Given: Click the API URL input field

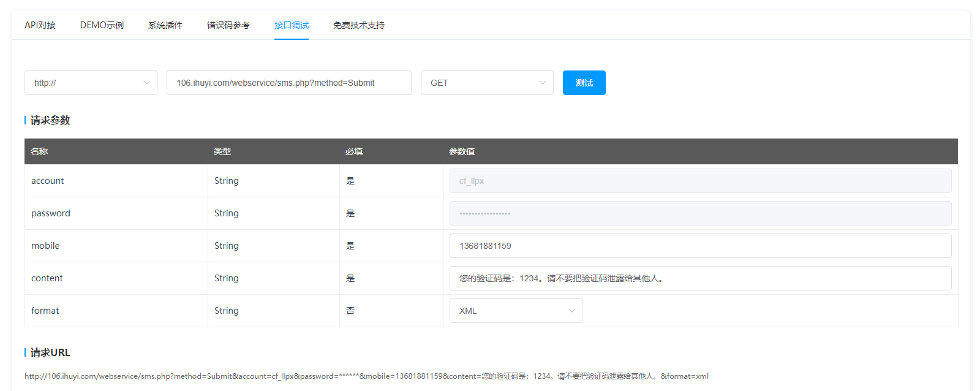Looking at the screenshot, I should pyautogui.click(x=288, y=83).
